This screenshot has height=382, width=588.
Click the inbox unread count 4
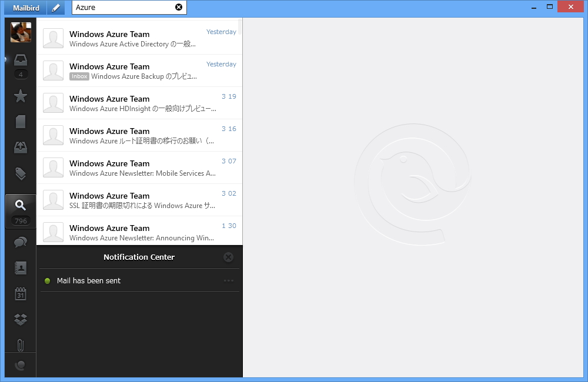coord(21,75)
